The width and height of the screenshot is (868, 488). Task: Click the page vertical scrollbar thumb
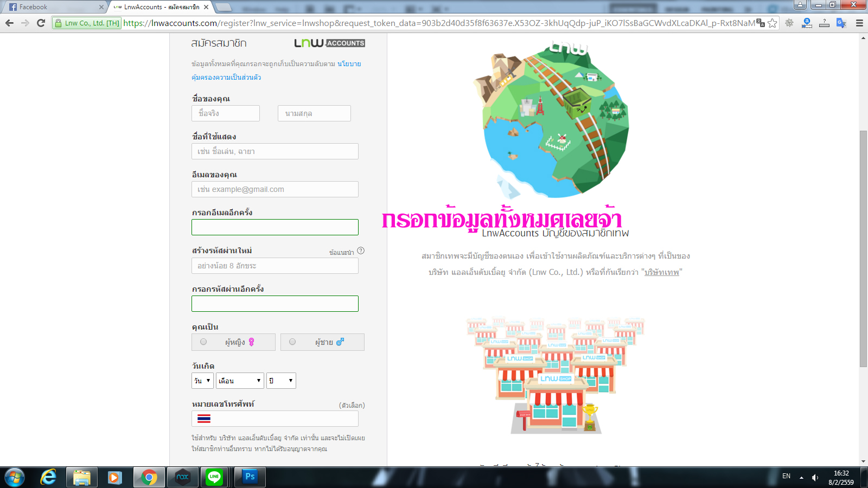pos(863,248)
